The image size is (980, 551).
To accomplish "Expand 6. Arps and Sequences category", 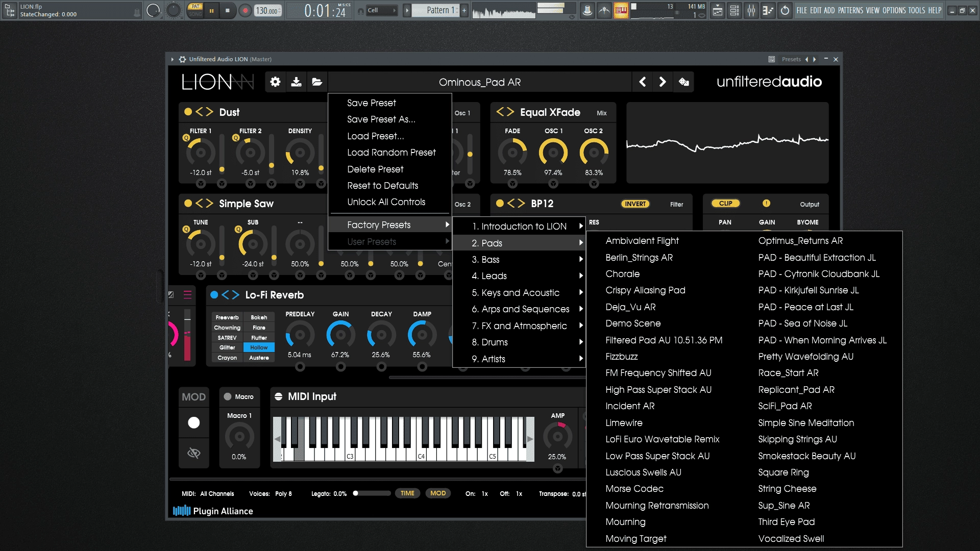I will pyautogui.click(x=519, y=309).
